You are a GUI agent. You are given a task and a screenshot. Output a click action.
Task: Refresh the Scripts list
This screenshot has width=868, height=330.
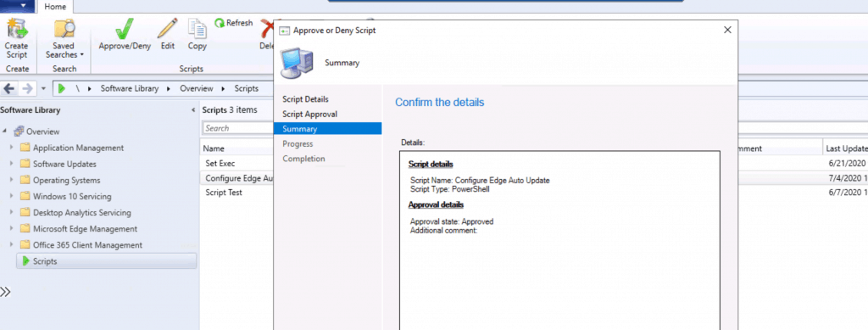click(233, 23)
